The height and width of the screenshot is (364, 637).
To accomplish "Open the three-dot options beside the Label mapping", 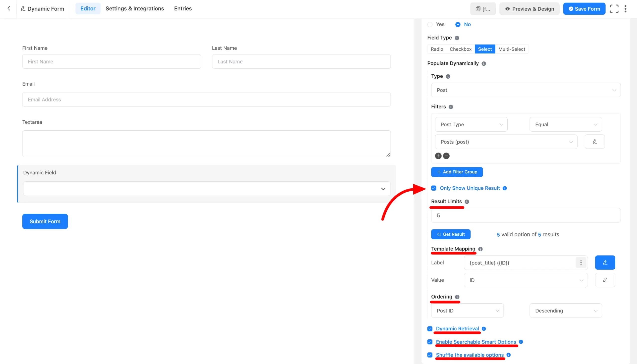I will 581,262.
